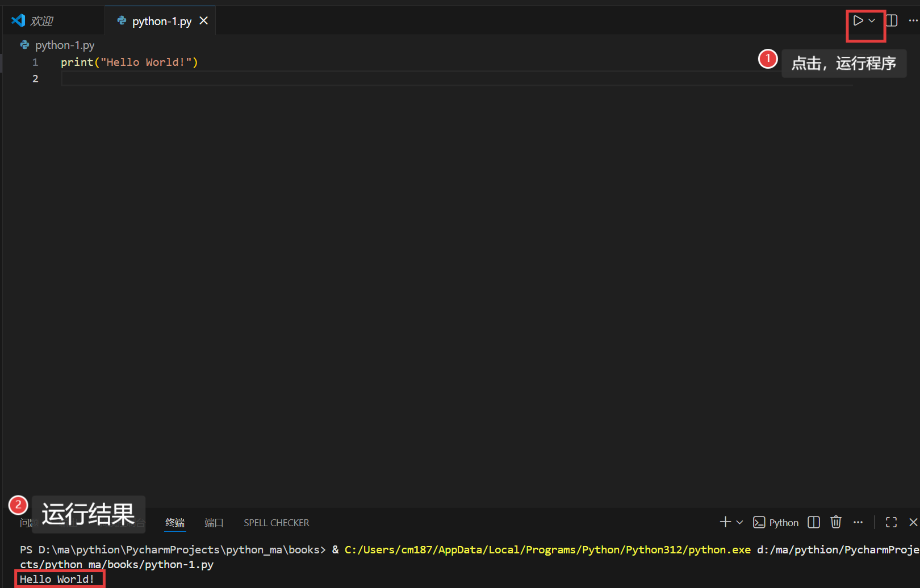Expand the terminal launch profile chevron

739,522
